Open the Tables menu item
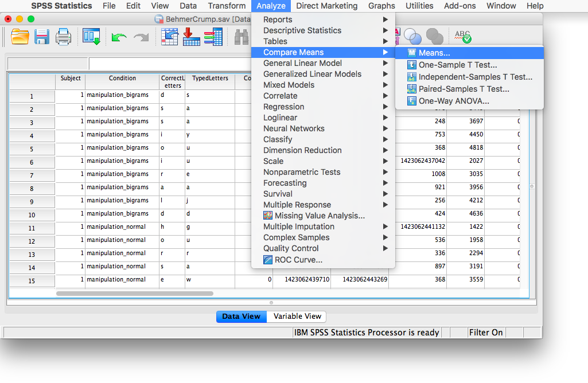This screenshot has height=383, width=588. (323, 41)
